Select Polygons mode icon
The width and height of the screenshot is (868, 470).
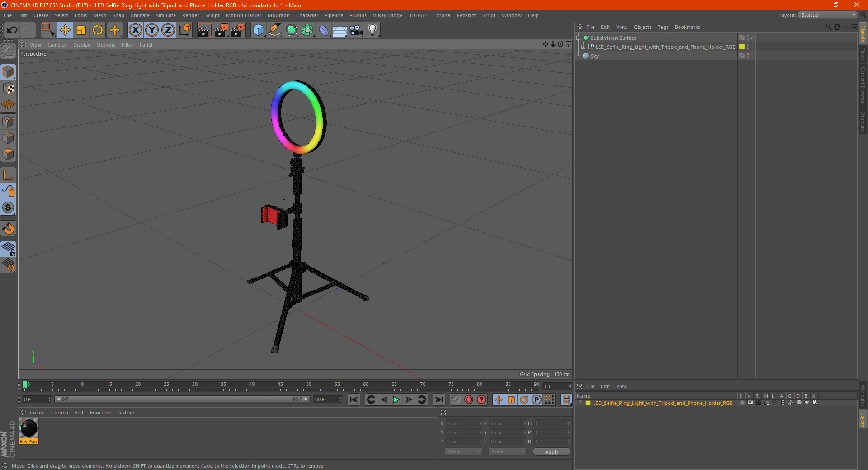coord(8,154)
